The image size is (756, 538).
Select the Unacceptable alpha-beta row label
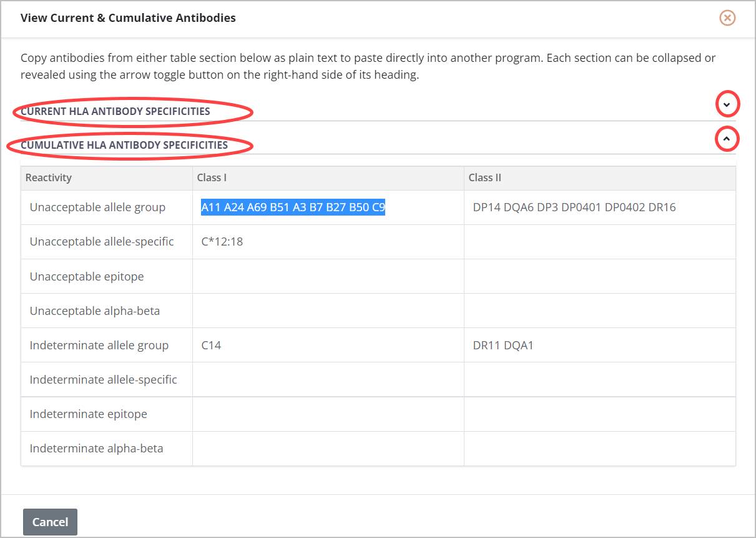click(x=95, y=311)
